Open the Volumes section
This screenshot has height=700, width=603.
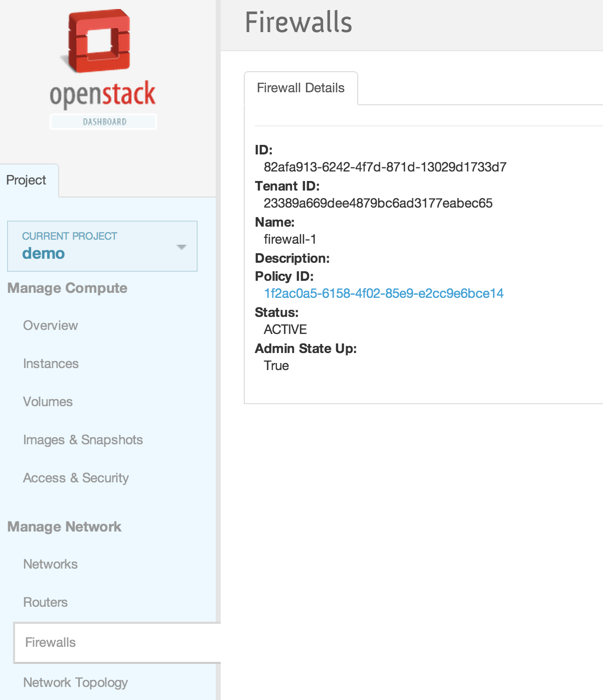click(x=48, y=402)
